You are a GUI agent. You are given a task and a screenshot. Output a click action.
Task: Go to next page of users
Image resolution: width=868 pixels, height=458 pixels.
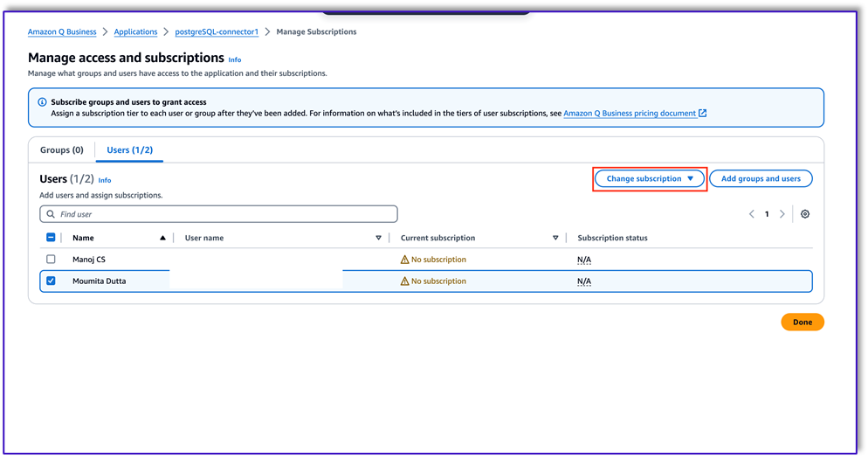point(782,214)
